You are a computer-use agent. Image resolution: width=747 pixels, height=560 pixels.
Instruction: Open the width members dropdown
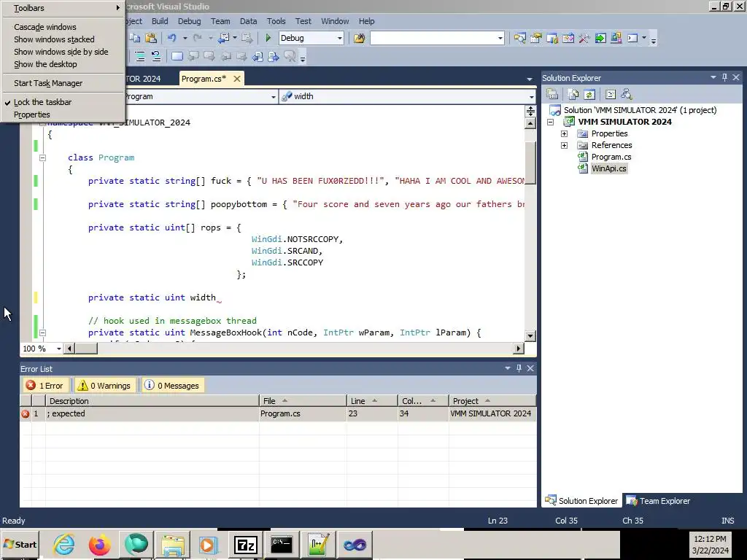tap(531, 97)
